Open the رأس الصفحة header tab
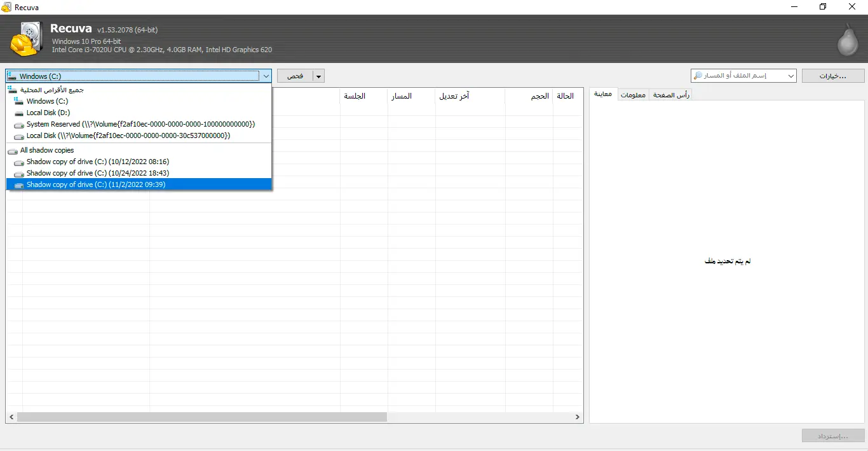 point(671,95)
